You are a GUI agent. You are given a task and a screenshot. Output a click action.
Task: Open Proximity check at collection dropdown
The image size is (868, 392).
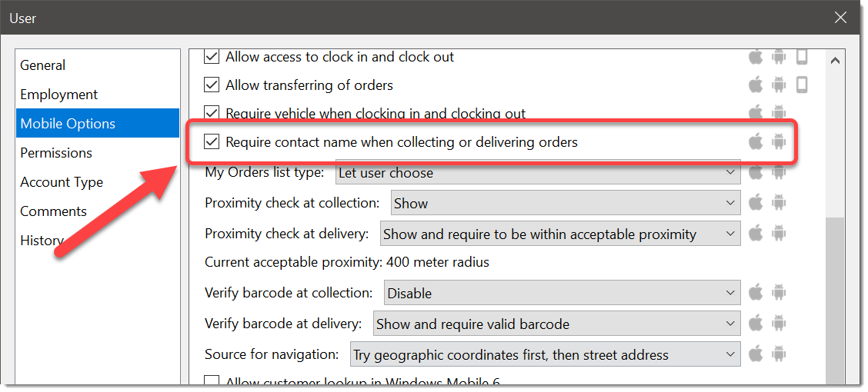coord(565,203)
